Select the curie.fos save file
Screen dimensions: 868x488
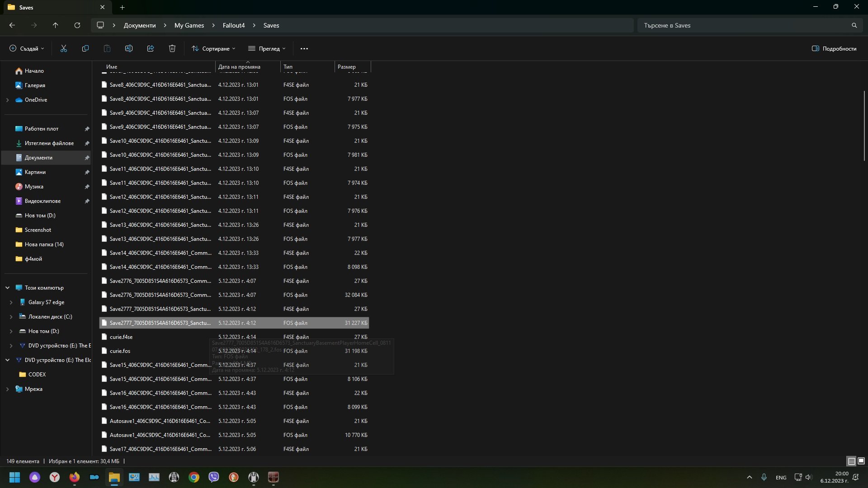tap(120, 351)
